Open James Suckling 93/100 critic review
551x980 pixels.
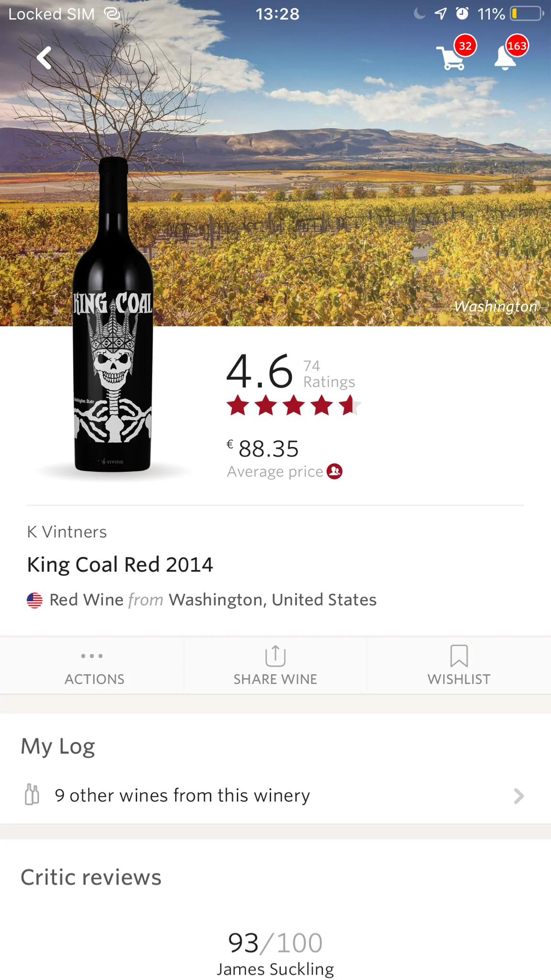pyautogui.click(x=275, y=953)
